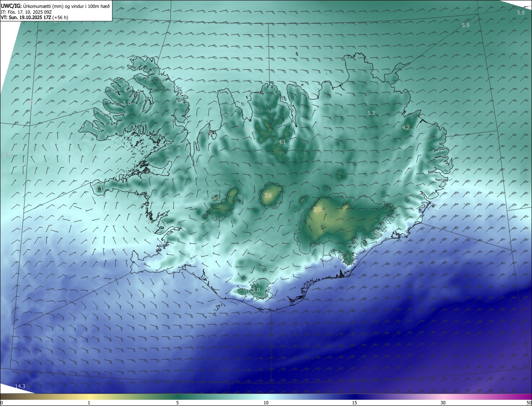The height and width of the screenshot is (406, 532).
Task: Click the color scale tick label '1'
Action: coord(89,403)
